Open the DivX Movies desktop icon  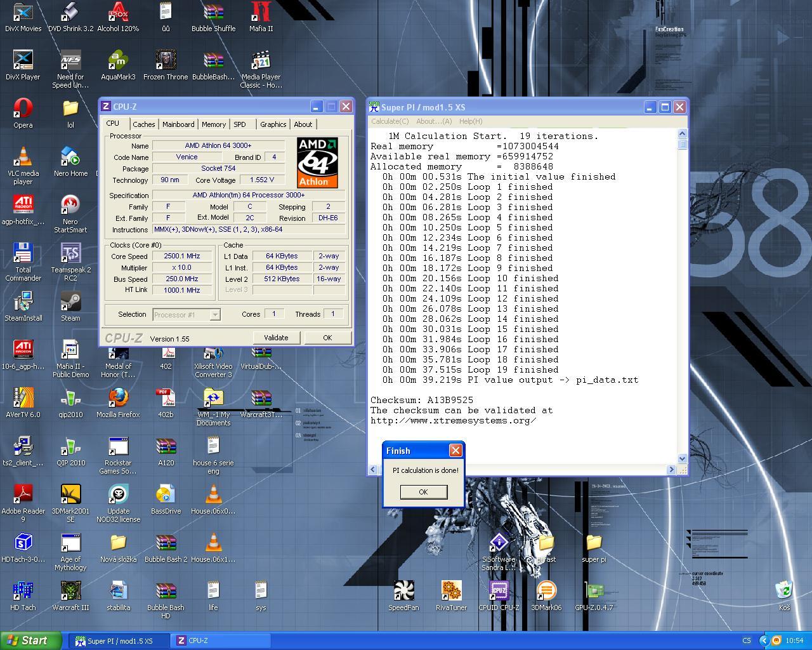(23, 17)
